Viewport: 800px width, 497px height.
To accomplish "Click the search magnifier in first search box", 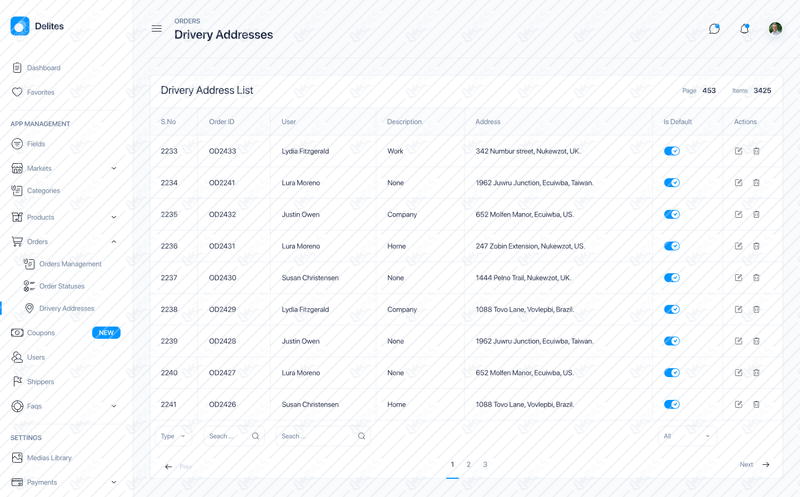I will (x=256, y=436).
